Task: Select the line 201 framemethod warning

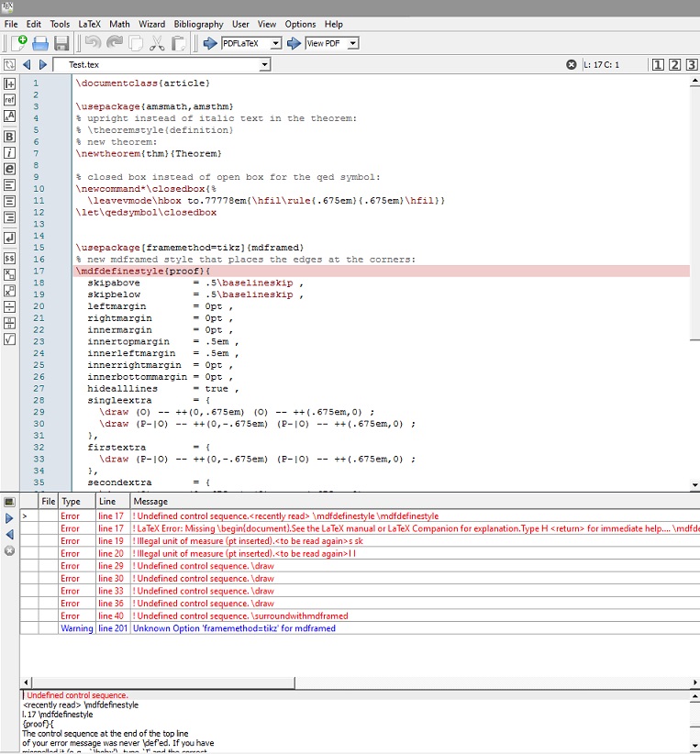Action: 360,628
